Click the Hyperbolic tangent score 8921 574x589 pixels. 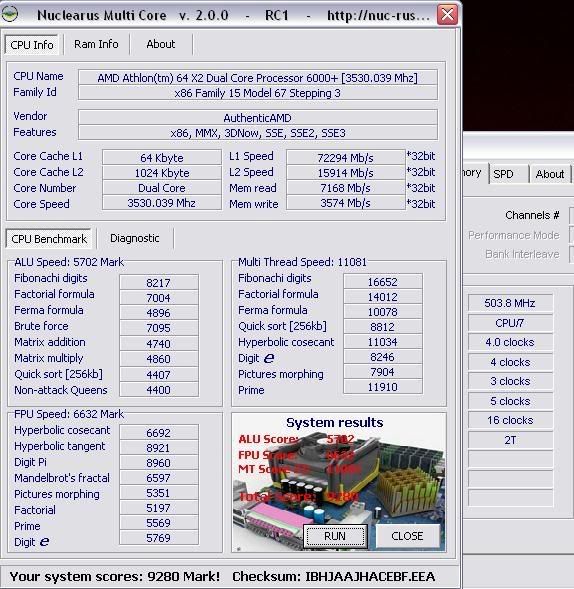pos(159,447)
